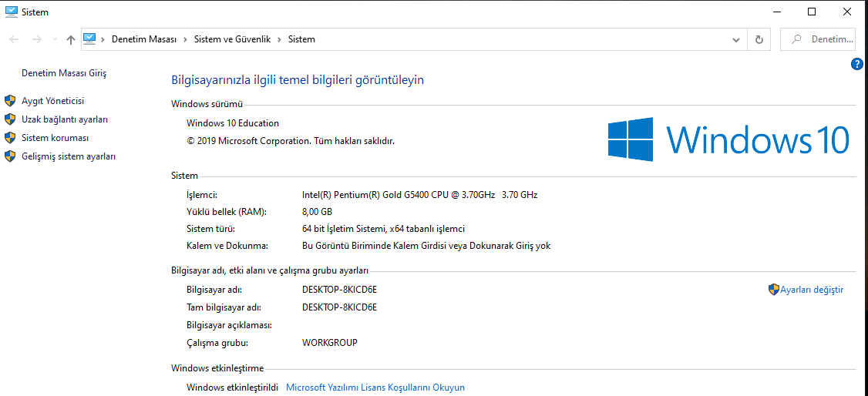Select Tam bilgisayar adı value DESKTOP-8KICD6E

pos(339,307)
